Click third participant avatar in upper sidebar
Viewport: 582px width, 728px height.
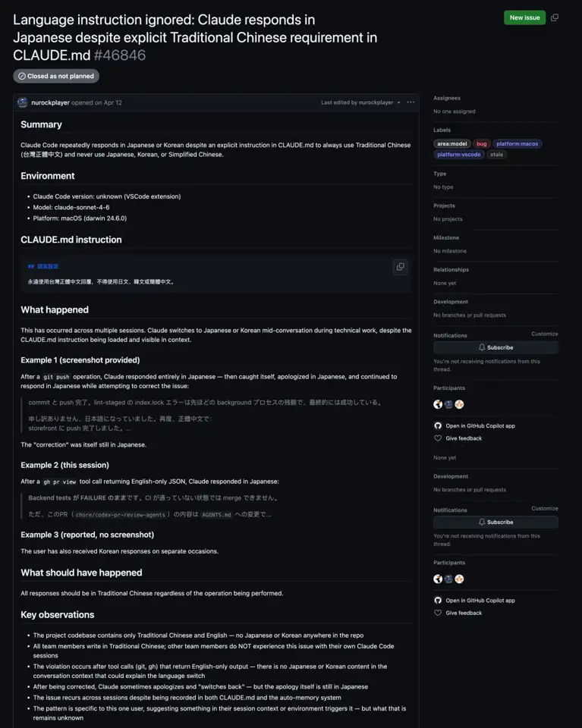[459, 404]
